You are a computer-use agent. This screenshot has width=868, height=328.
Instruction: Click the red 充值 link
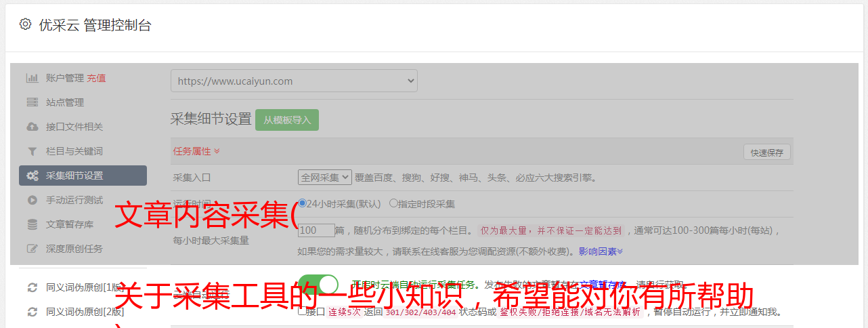click(96, 78)
